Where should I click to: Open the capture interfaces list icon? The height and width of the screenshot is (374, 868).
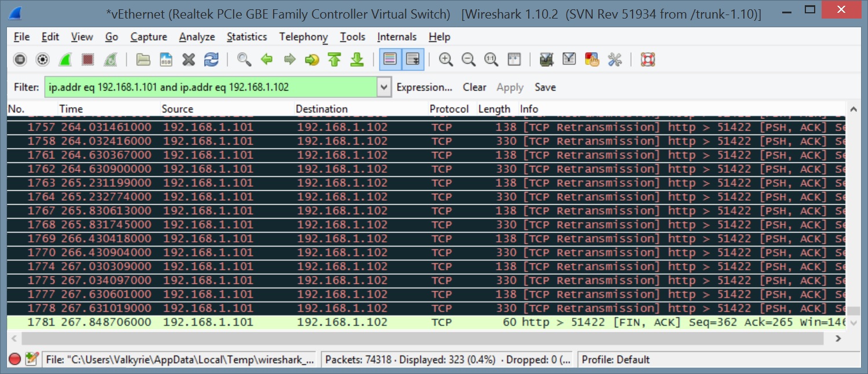tap(20, 59)
